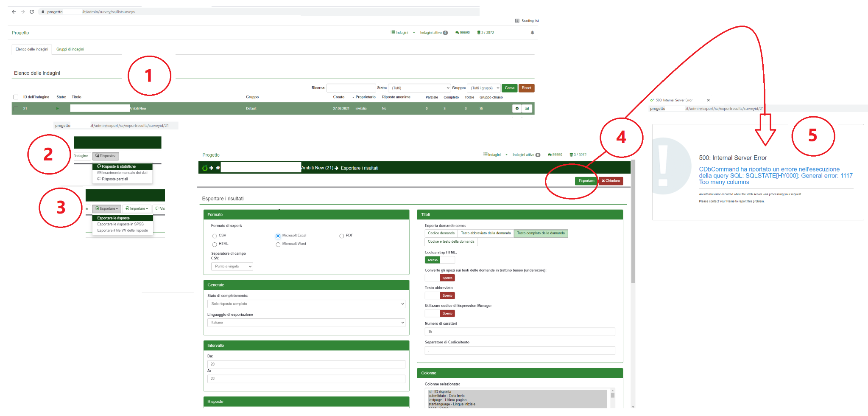This screenshot has width=868, height=416.
Task: Click the home icon in green breadcrumb bar
Action: click(x=218, y=168)
